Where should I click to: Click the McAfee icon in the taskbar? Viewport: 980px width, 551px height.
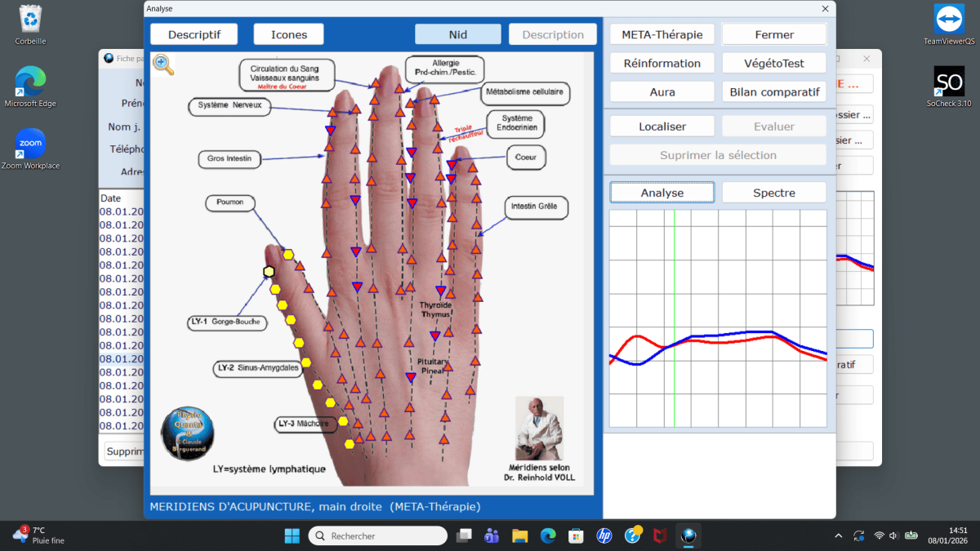(x=659, y=535)
